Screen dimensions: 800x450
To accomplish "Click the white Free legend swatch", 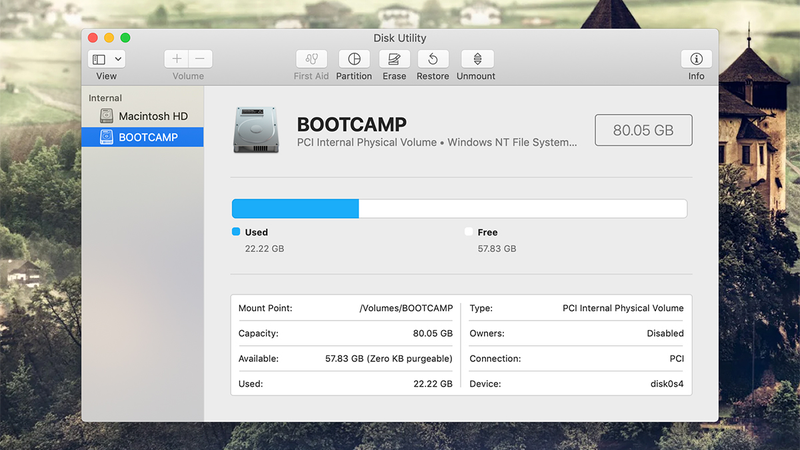I will point(468,232).
